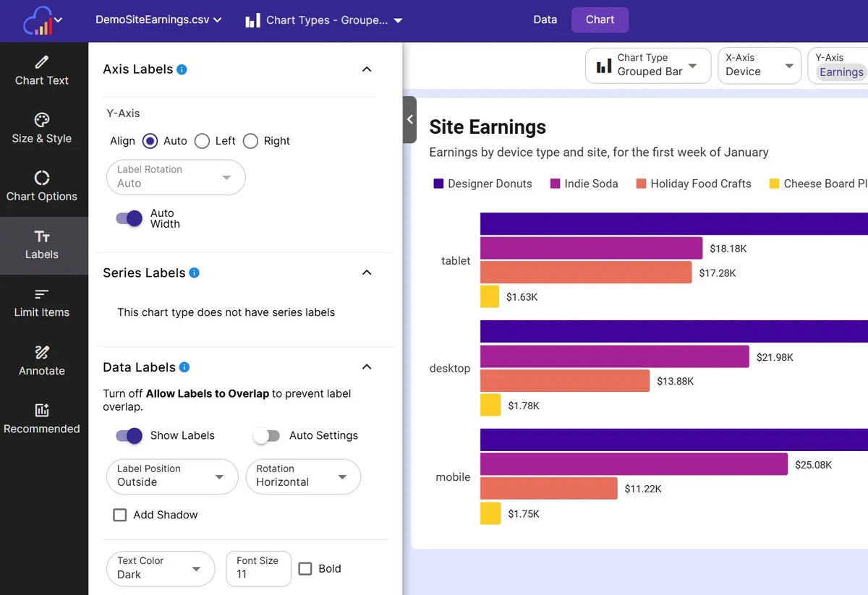Switch to the Chart tab

tap(600, 20)
